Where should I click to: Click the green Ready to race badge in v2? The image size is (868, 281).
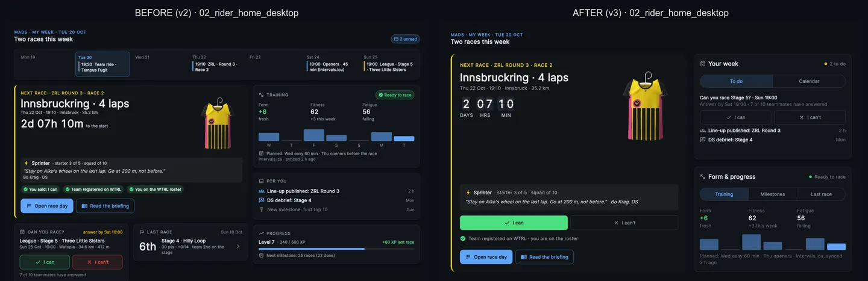coord(395,95)
